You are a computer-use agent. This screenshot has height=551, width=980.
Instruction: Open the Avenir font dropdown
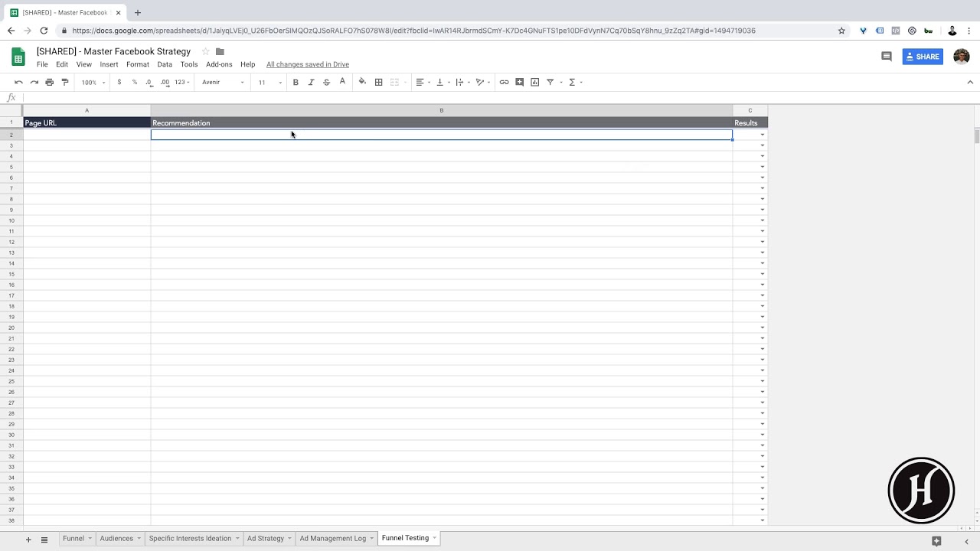(223, 82)
